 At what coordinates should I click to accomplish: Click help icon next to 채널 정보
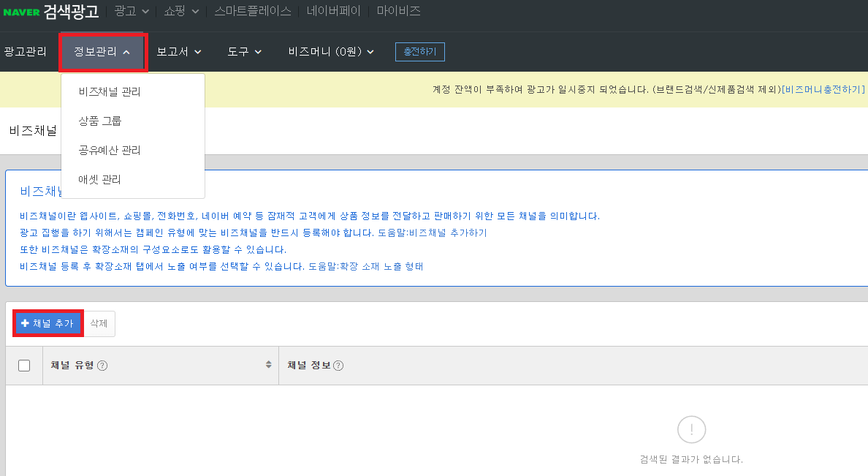pos(338,366)
